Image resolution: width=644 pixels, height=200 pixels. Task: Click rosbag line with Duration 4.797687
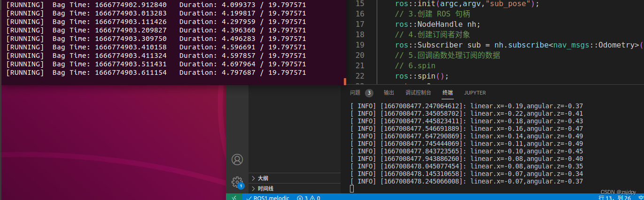156,72
